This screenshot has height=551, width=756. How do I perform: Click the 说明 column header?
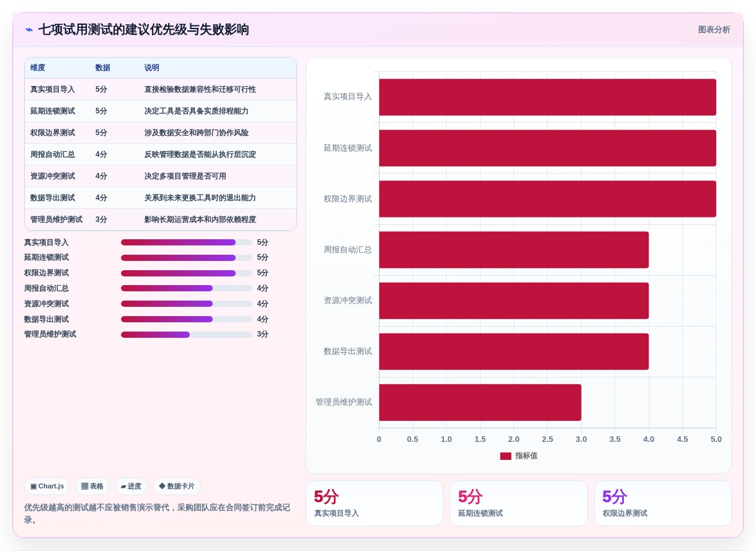[152, 68]
